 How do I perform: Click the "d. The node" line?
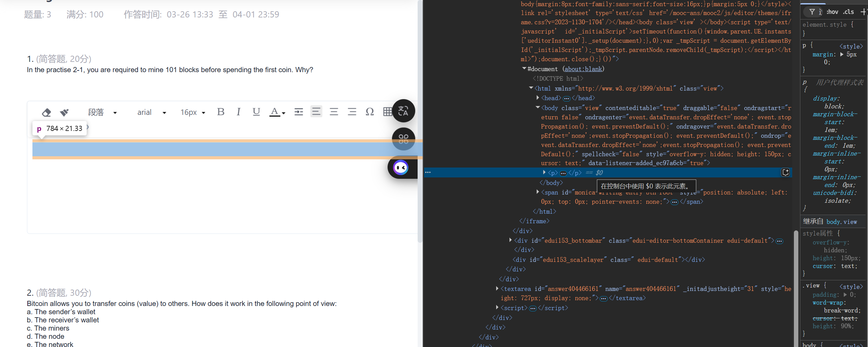(x=45, y=336)
